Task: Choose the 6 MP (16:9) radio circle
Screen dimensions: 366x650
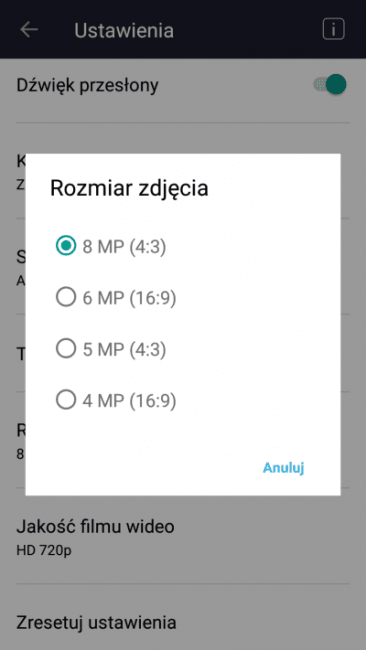Action: click(66, 298)
